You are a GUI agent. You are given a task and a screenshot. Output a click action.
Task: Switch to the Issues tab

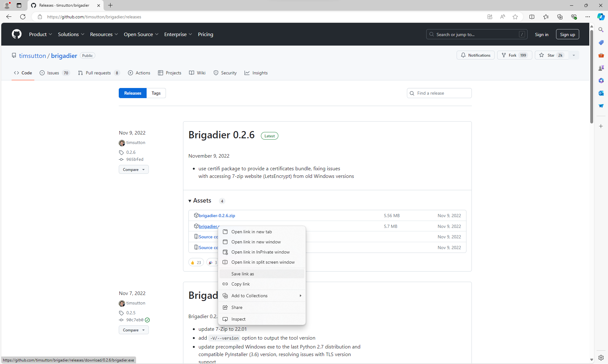pos(54,73)
